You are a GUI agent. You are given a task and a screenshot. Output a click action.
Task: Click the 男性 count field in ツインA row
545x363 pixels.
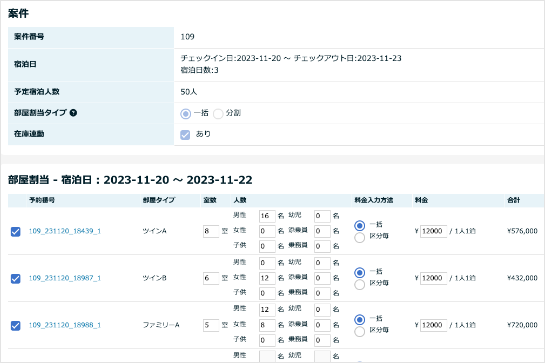tap(267, 216)
